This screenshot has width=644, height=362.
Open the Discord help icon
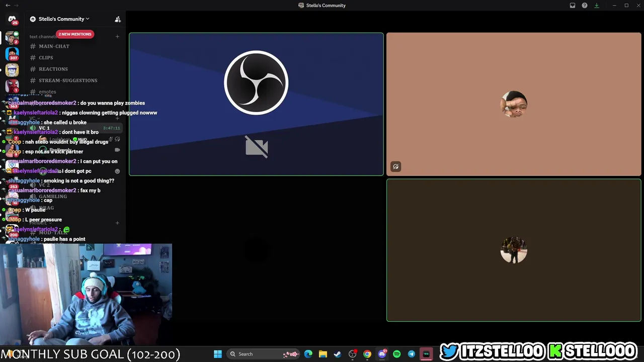point(585,6)
